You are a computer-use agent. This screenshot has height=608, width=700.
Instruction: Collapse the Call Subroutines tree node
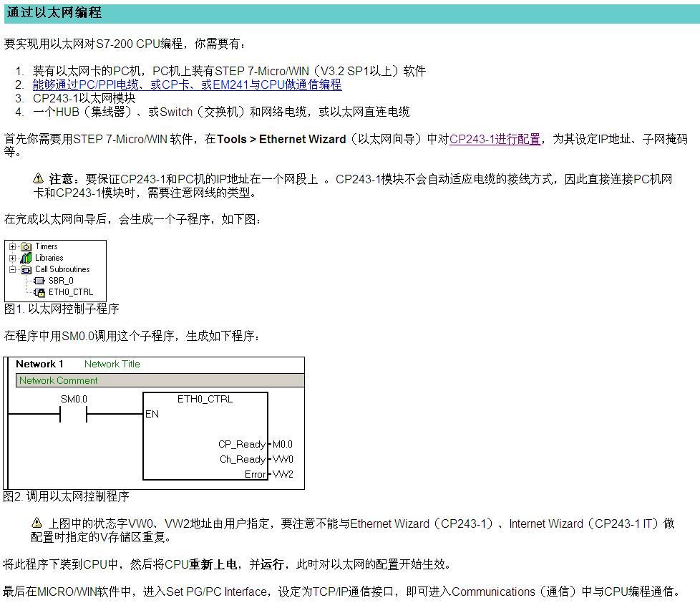point(12,269)
